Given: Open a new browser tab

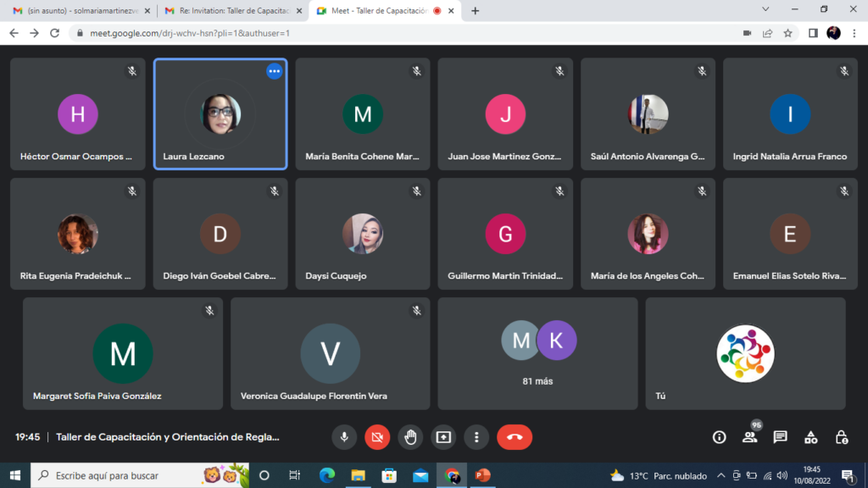Looking at the screenshot, I should pos(475,11).
